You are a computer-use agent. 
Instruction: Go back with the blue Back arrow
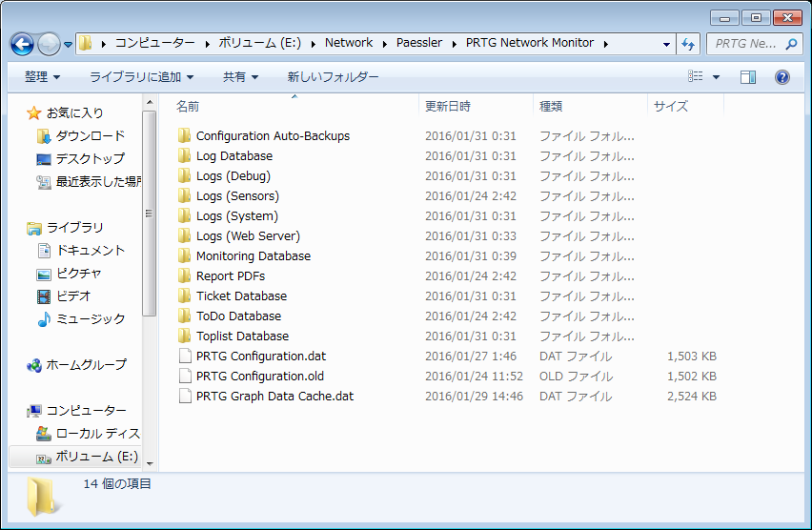click(22, 44)
